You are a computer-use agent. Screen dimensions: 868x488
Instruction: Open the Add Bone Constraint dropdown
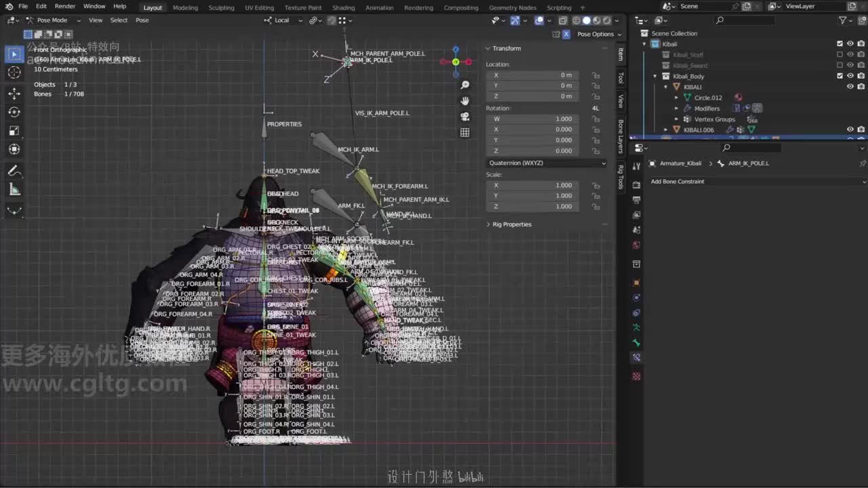click(757, 182)
